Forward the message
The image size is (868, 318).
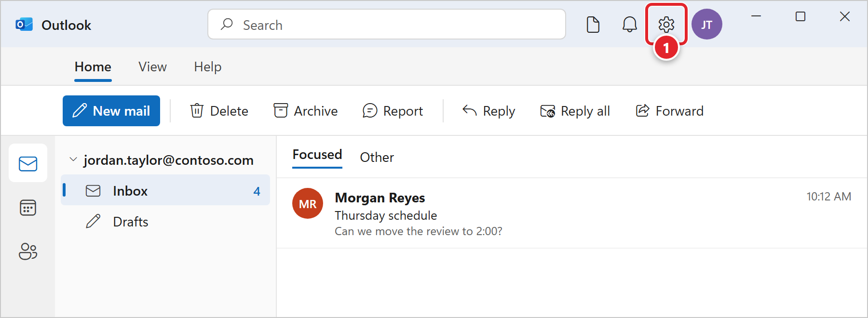(x=669, y=111)
